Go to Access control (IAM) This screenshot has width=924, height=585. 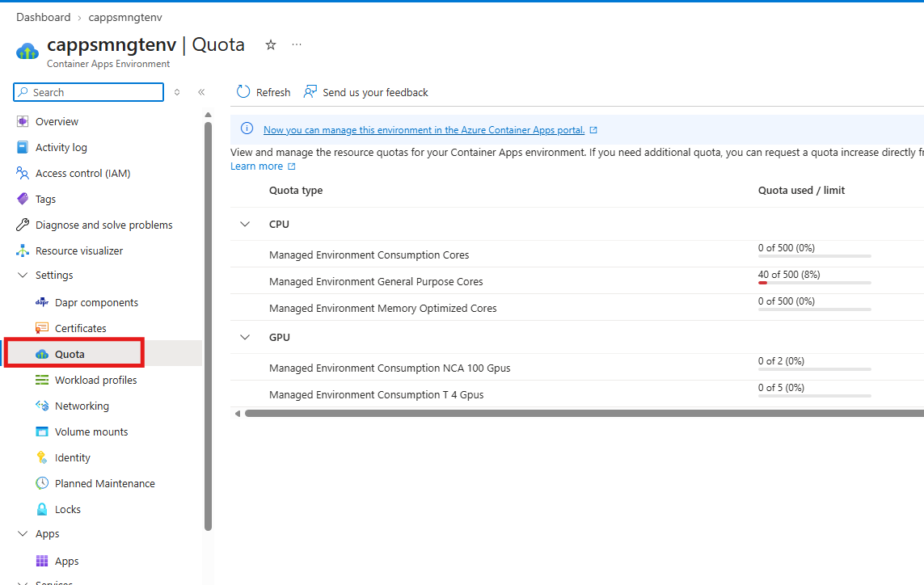[82, 173]
